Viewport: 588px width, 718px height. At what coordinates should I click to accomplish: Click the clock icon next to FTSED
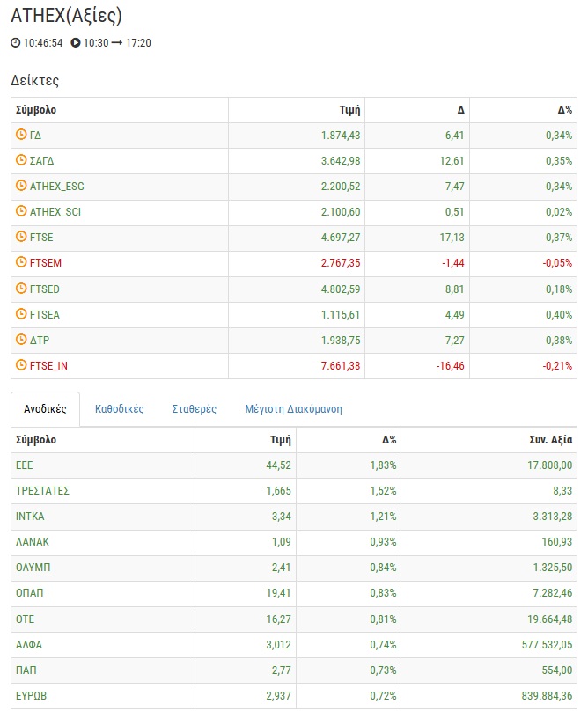pyautogui.click(x=22, y=289)
